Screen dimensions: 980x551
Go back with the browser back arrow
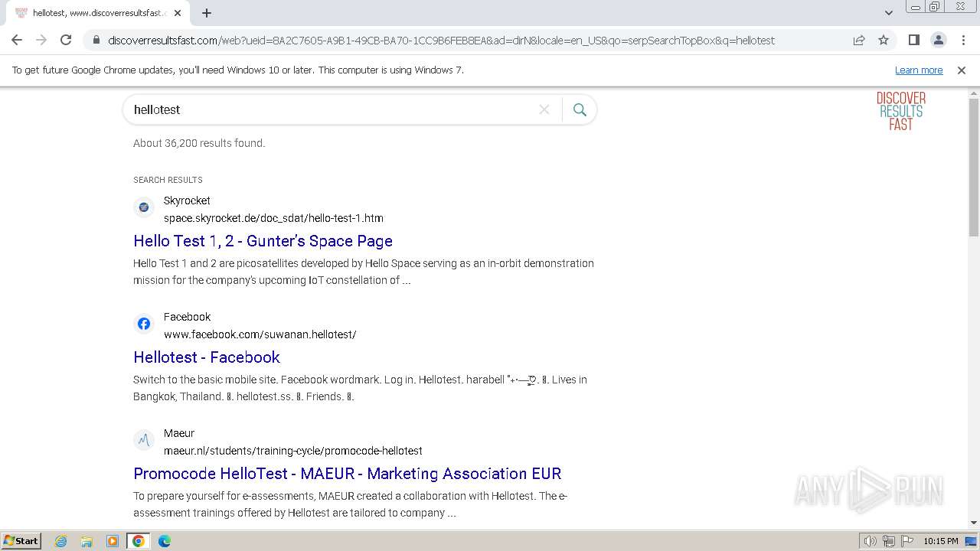17,40
